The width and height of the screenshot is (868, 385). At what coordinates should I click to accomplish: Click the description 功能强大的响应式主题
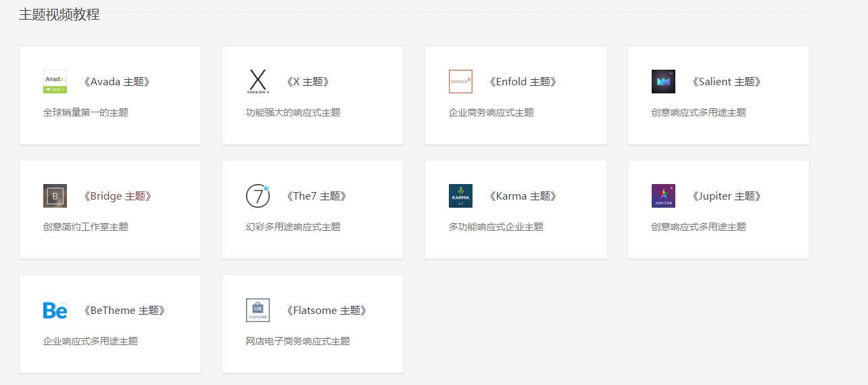[293, 112]
